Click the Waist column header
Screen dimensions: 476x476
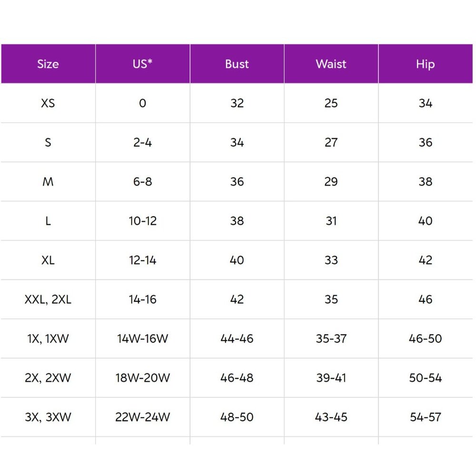(331, 64)
